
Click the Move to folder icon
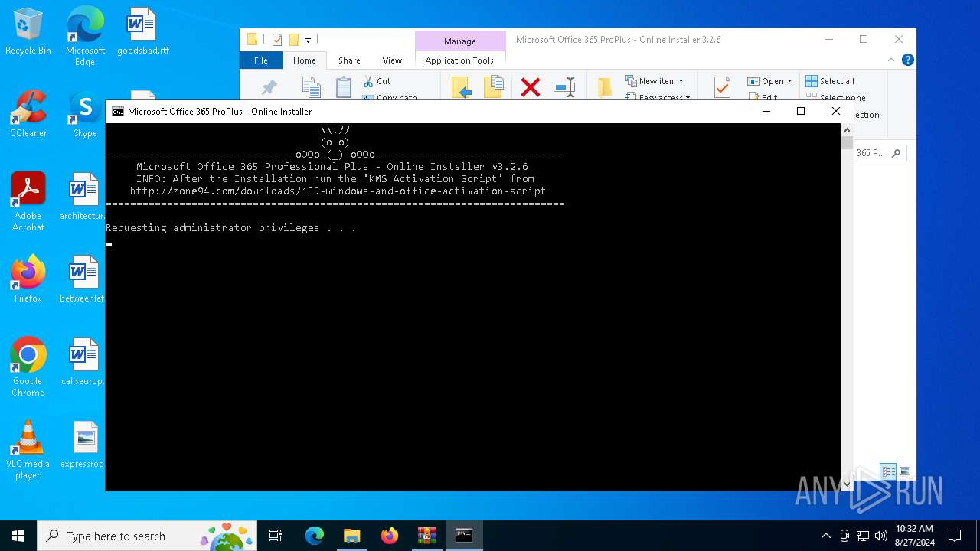click(461, 88)
